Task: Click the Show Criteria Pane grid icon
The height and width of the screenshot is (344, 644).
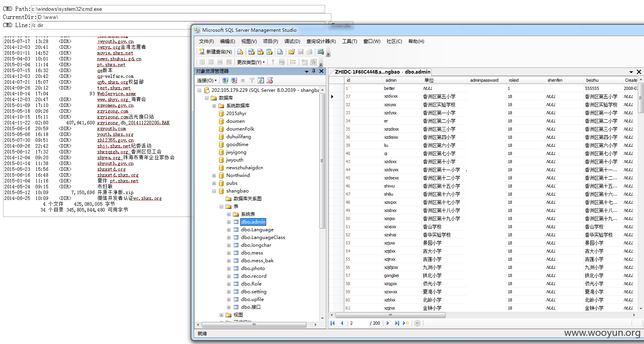Action: 211,62
